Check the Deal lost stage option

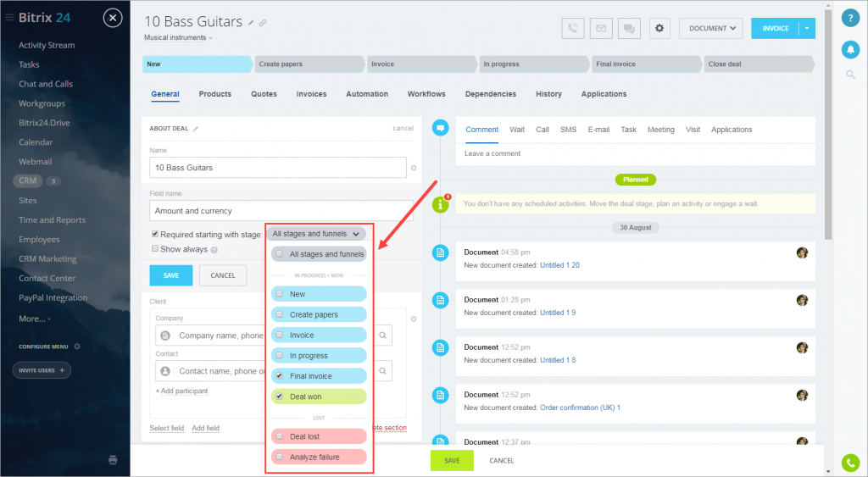coord(280,436)
